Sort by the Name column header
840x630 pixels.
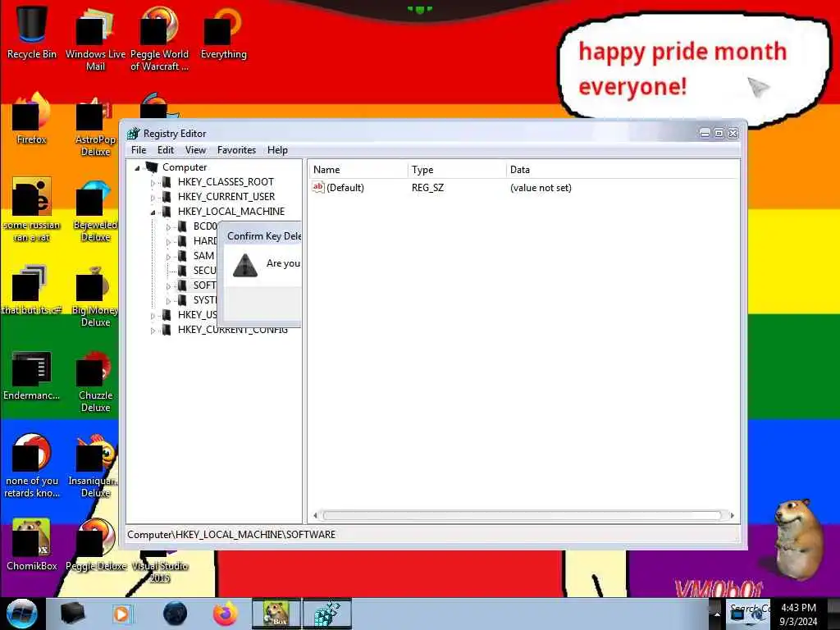[358, 170]
